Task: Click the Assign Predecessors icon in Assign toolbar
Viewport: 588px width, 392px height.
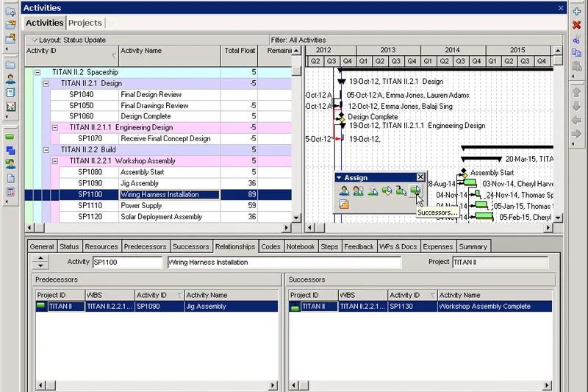Action: coord(401,190)
